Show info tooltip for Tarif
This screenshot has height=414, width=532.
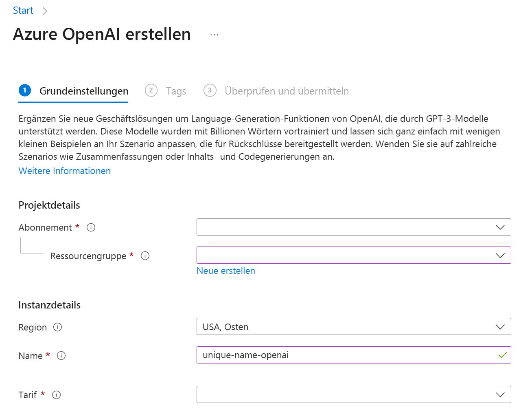point(57,395)
